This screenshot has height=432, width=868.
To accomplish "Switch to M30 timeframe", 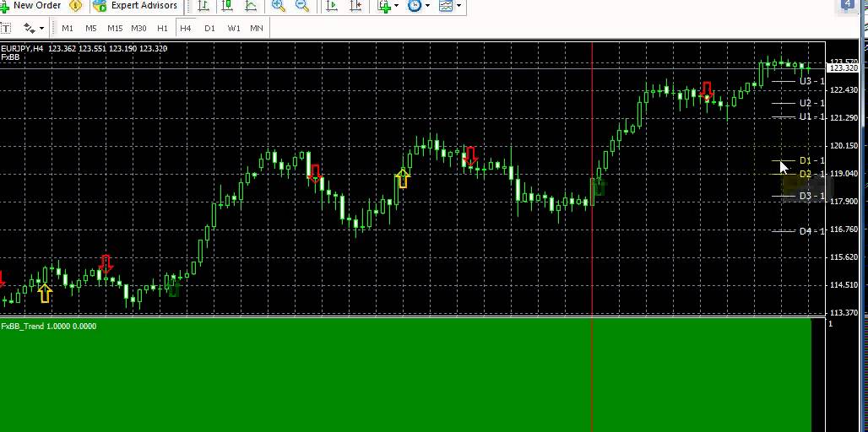I will (x=139, y=28).
